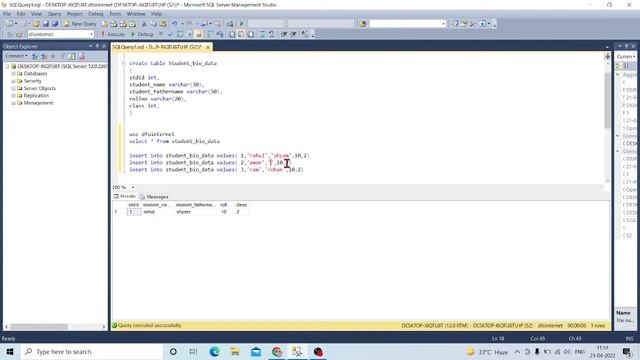Expand the Management node
This screenshot has width=640, height=360.
point(13,103)
